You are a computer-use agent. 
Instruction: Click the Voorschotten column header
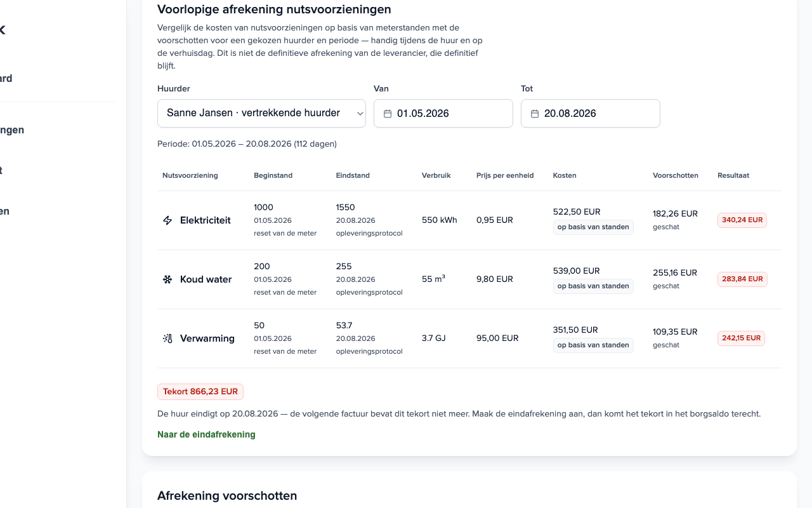(676, 175)
